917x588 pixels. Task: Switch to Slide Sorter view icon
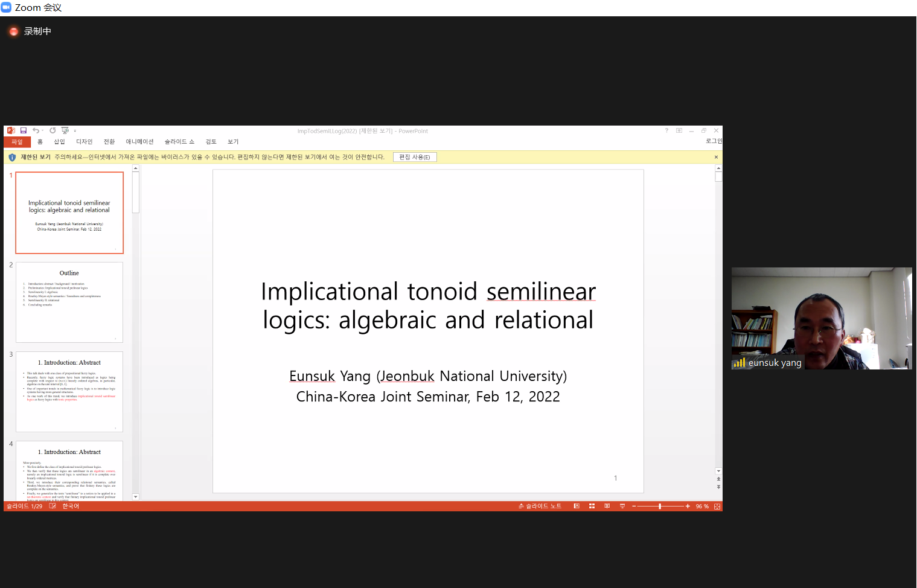592,507
